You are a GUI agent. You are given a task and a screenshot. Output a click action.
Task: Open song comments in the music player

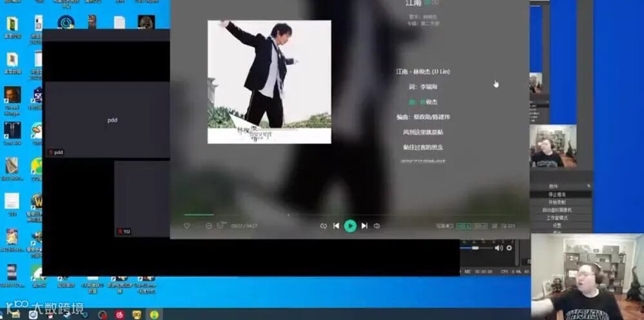coord(221,225)
